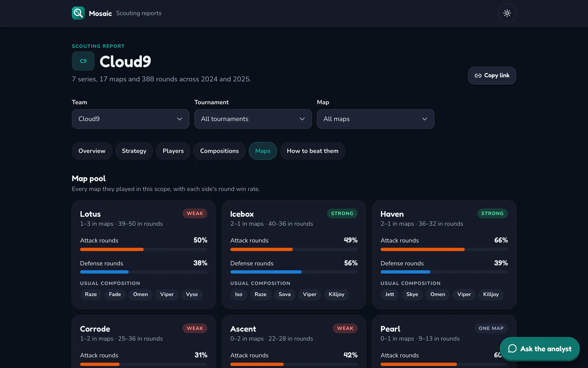Select the Maps tab

point(263,151)
